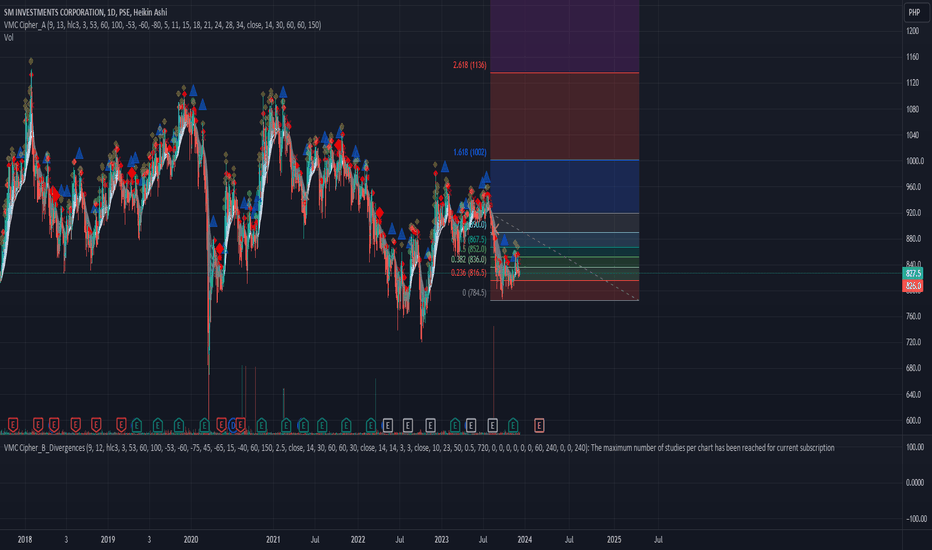
Task: Select the 1.618 (1002) Fibonacci label
Action: click(470, 152)
